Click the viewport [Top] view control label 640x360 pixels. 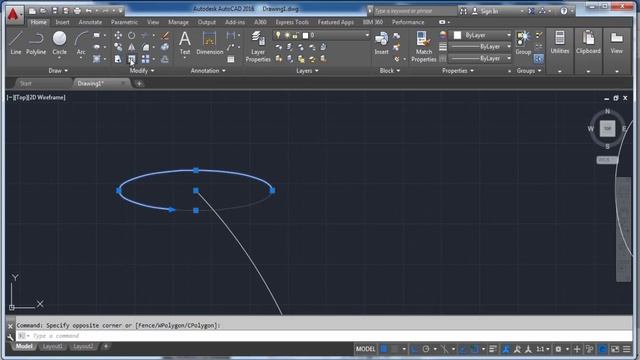pos(20,97)
